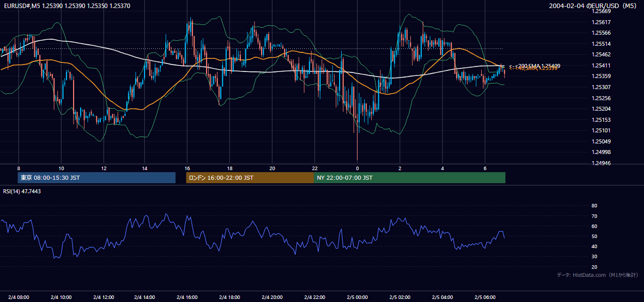Viewport: 644px width, 302px height.
Task: Click hour label 2 under price chart
Action: point(400,168)
